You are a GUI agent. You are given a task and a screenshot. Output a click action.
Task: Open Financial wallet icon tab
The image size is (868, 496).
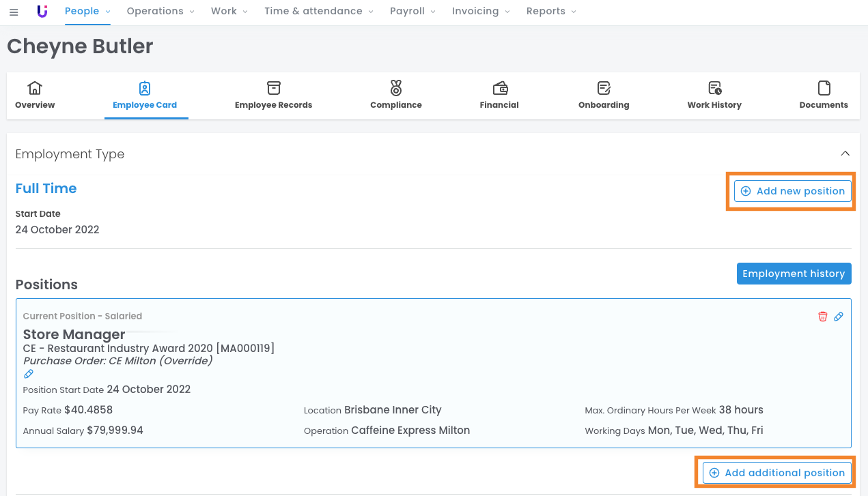(x=499, y=96)
